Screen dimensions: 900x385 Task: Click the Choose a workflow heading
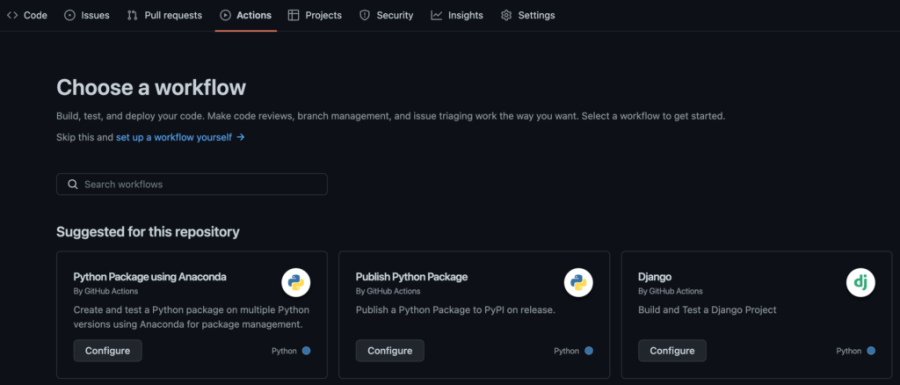pos(151,88)
